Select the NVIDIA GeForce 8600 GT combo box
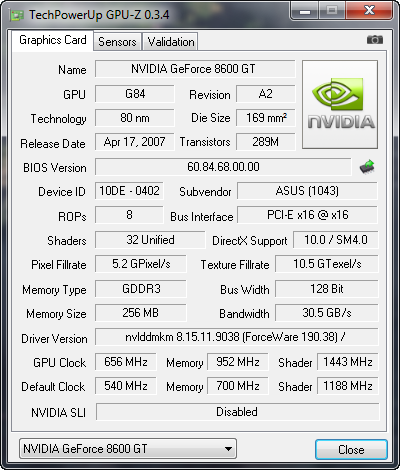Image resolution: width=400 pixels, height=470 pixels. click(128, 449)
